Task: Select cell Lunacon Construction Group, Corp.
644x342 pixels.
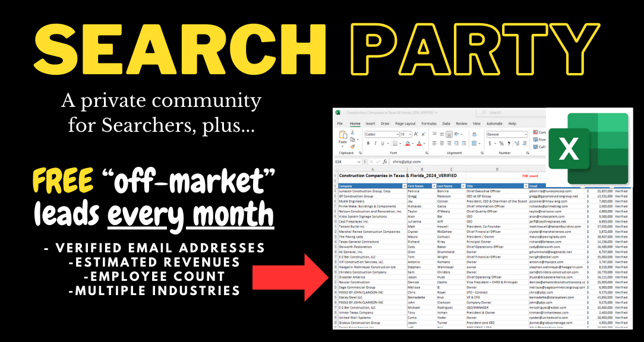Action: pos(372,191)
